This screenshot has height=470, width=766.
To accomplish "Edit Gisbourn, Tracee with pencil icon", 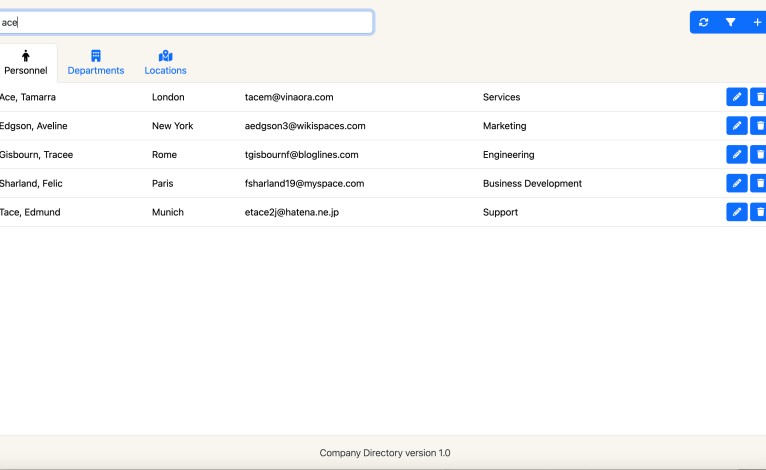I will pos(736,155).
